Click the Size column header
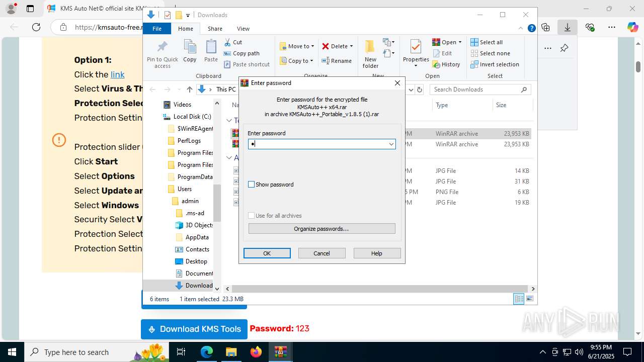 pyautogui.click(x=512, y=105)
